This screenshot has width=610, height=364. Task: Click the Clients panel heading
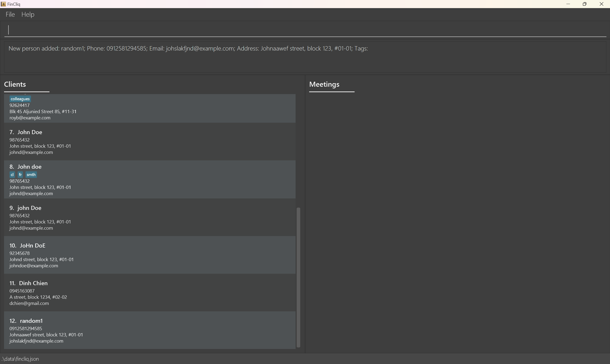tap(15, 84)
